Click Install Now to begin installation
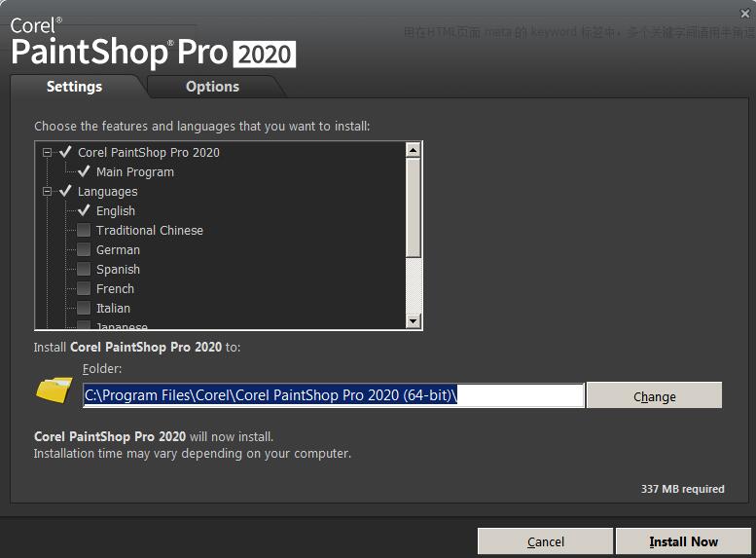This screenshot has width=756, height=558. click(x=683, y=541)
